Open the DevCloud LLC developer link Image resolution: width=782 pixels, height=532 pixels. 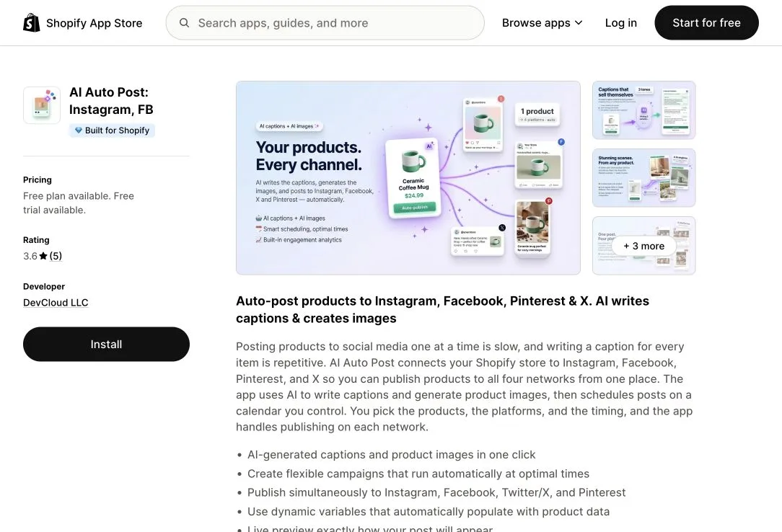(x=56, y=303)
